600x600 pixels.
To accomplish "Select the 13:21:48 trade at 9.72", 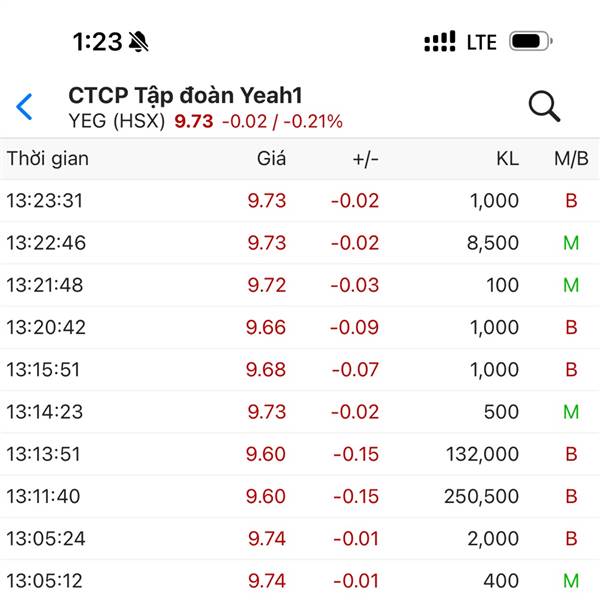I will point(300,285).
